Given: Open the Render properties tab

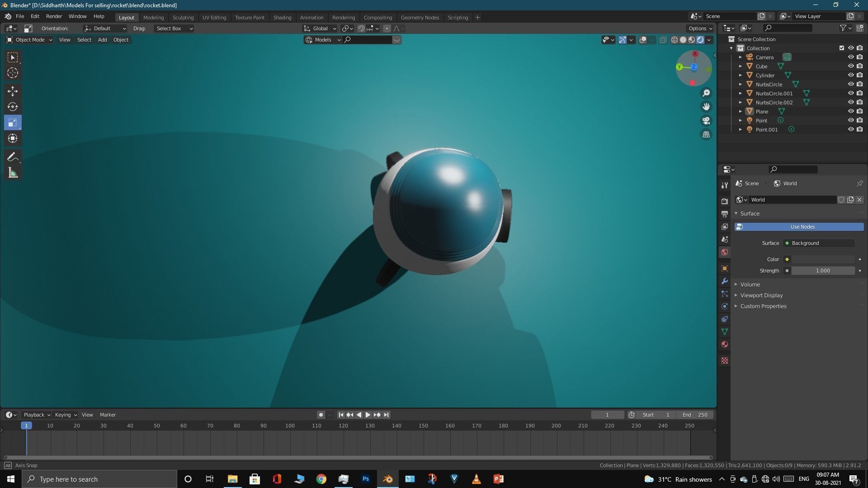Looking at the screenshot, I should point(725,201).
